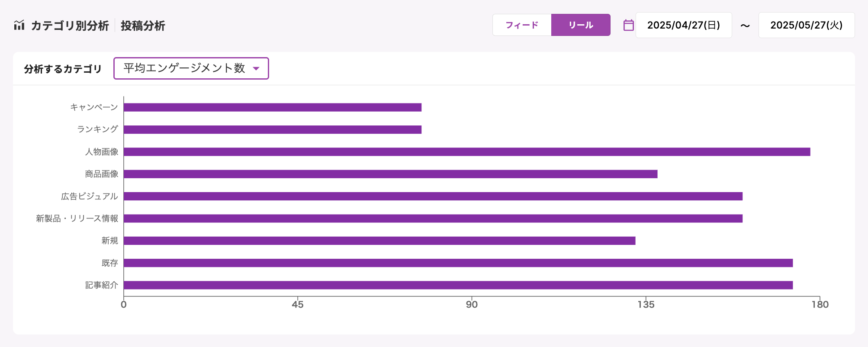Click the 人物画像 category label
The width and height of the screenshot is (868, 347).
pyautogui.click(x=102, y=152)
